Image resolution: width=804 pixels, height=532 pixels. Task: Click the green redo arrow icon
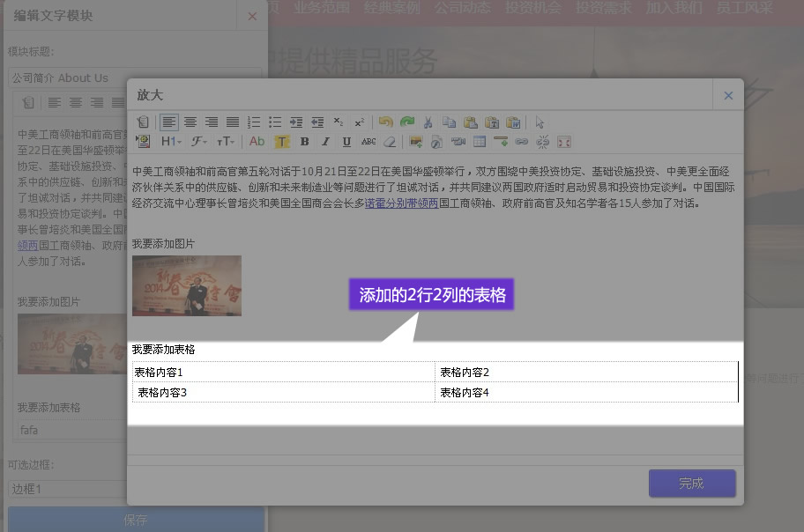tap(406, 122)
